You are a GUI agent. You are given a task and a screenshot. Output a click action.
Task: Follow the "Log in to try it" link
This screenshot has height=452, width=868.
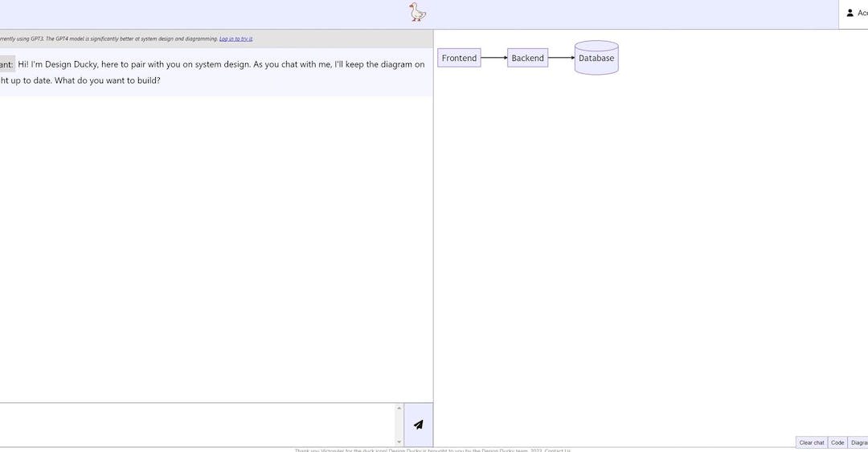[x=235, y=39]
